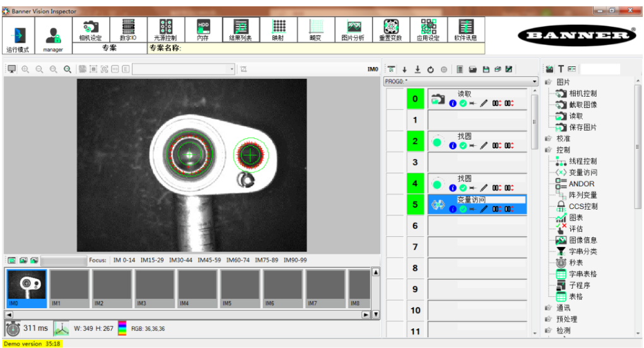644x348 pixels.
Task: Click the open-folder program icon
Action: [473, 69]
